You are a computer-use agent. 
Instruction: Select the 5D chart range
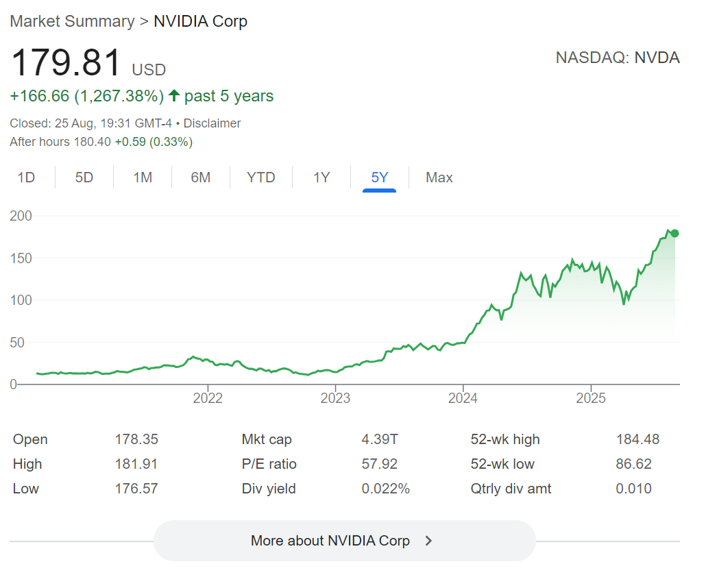[84, 177]
